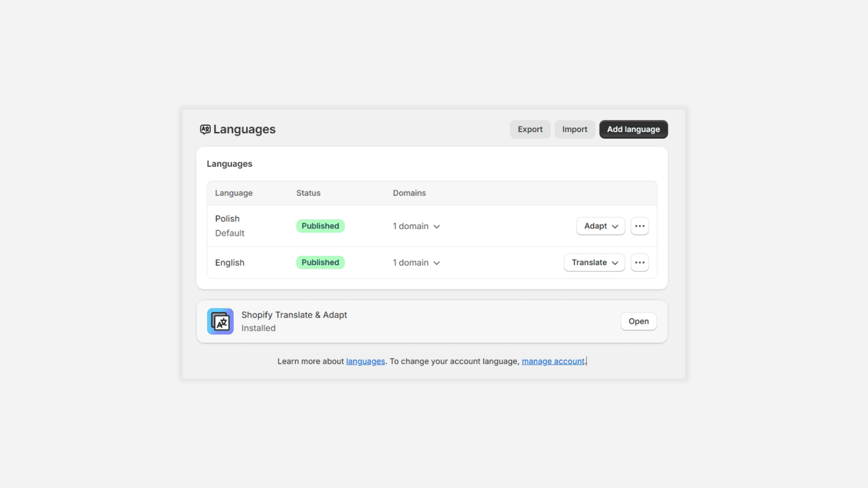Image resolution: width=868 pixels, height=488 pixels.
Task: Expand English 1 domain chevron
Action: click(x=436, y=263)
